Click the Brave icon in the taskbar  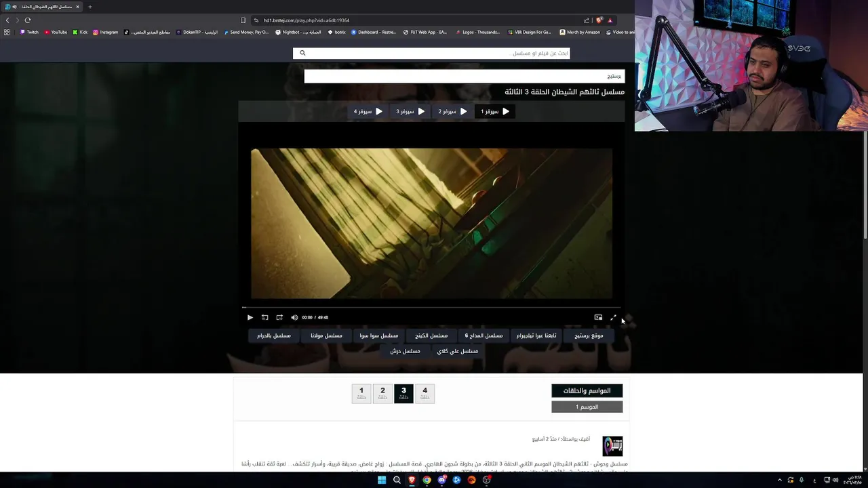(x=412, y=480)
